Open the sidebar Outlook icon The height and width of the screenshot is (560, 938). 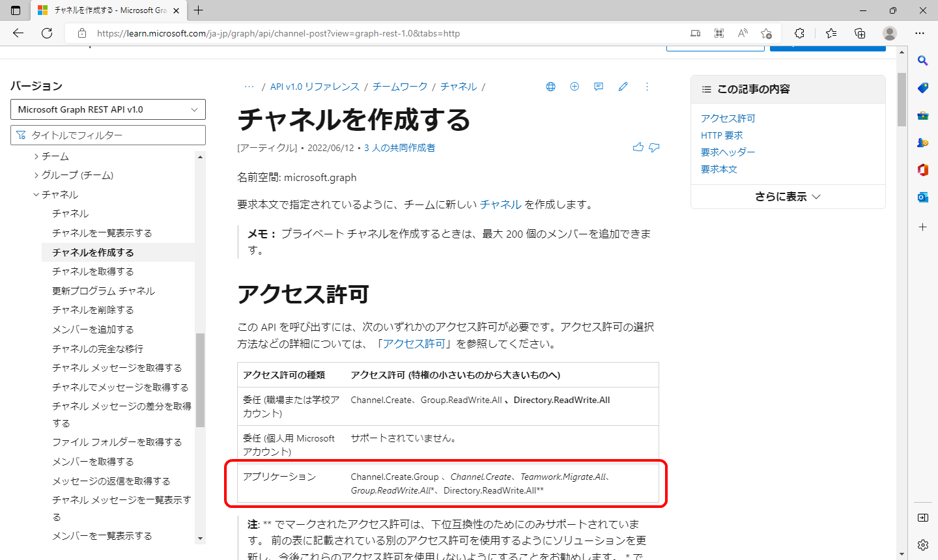coord(923,197)
